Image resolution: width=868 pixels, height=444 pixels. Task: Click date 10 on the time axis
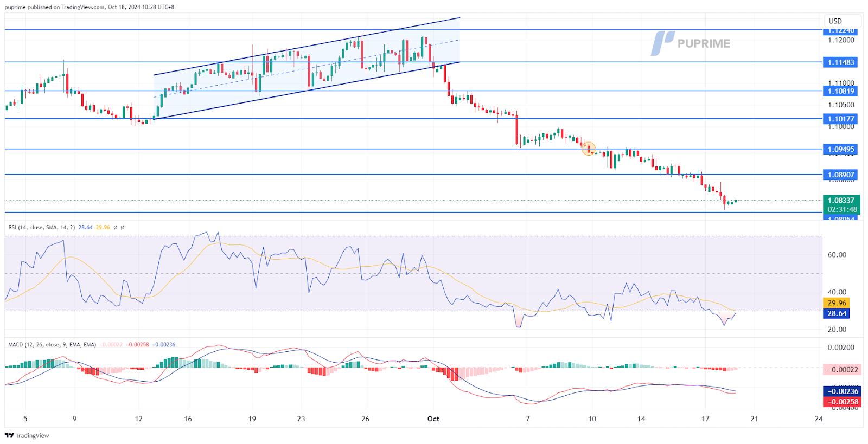592,419
